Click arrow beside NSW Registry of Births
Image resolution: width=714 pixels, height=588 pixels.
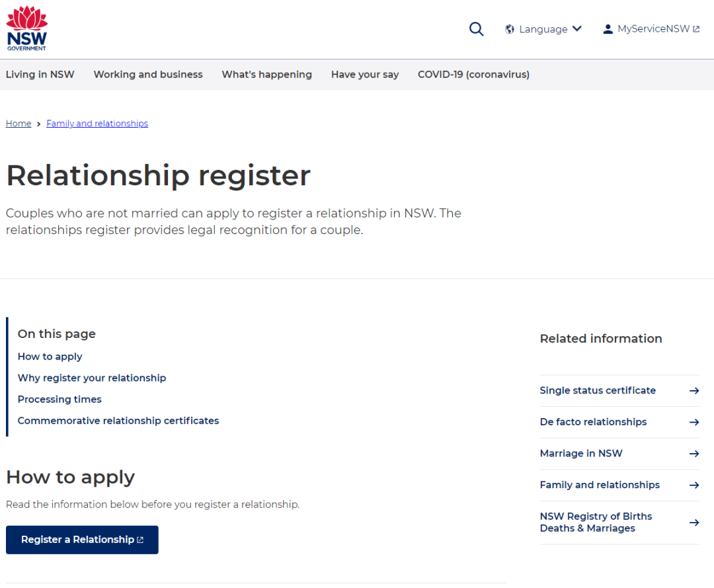[x=694, y=523]
